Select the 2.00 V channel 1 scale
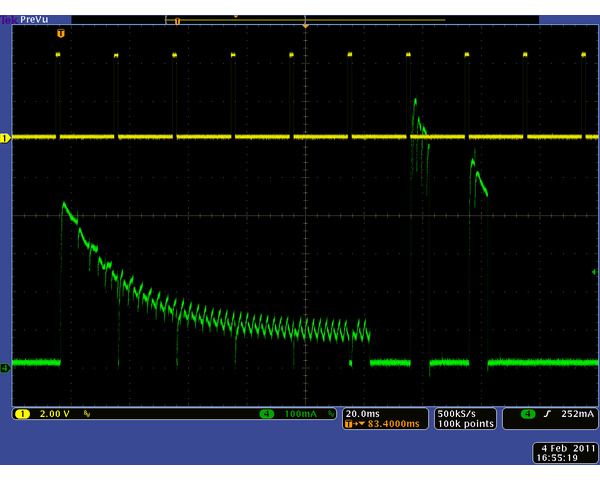This screenshot has height=480, width=600. [55, 414]
